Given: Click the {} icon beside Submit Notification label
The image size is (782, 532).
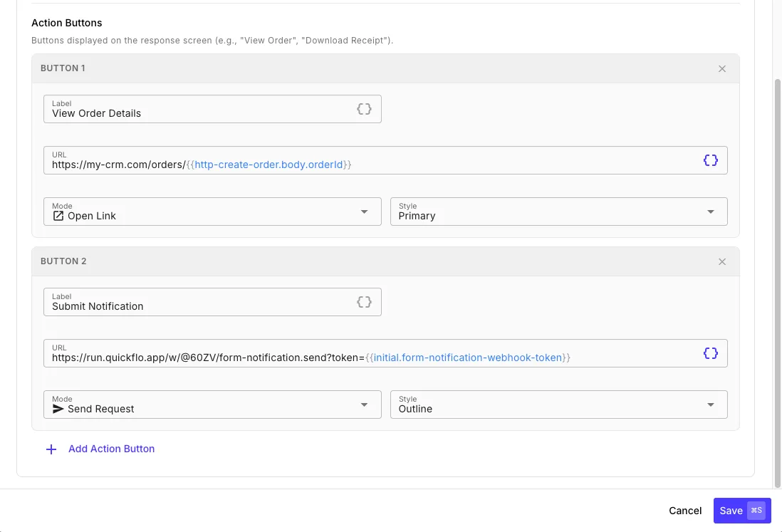Looking at the screenshot, I should [x=364, y=302].
